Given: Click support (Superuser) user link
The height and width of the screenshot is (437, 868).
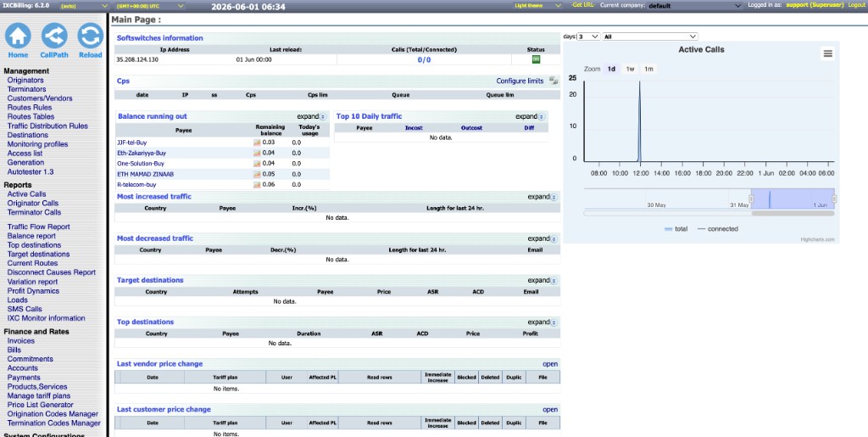Looking at the screenshot, I should (x=815, y=5).
